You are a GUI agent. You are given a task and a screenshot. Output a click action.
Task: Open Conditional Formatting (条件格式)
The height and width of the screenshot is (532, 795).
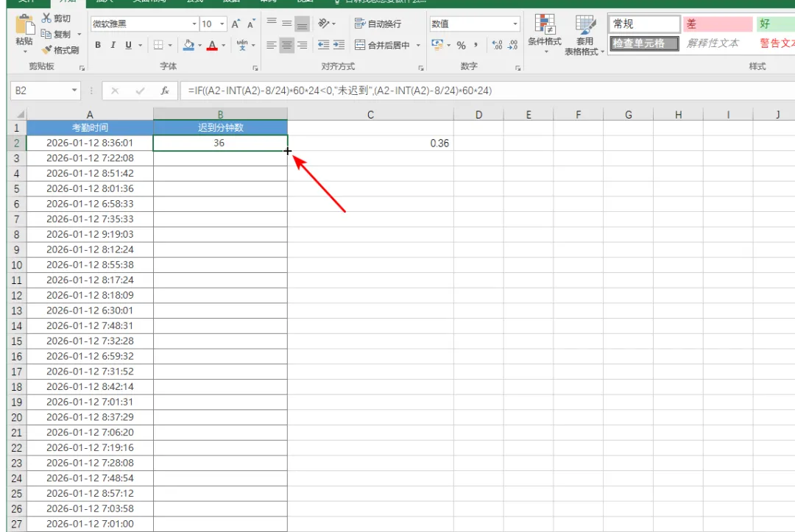(545, 35)
